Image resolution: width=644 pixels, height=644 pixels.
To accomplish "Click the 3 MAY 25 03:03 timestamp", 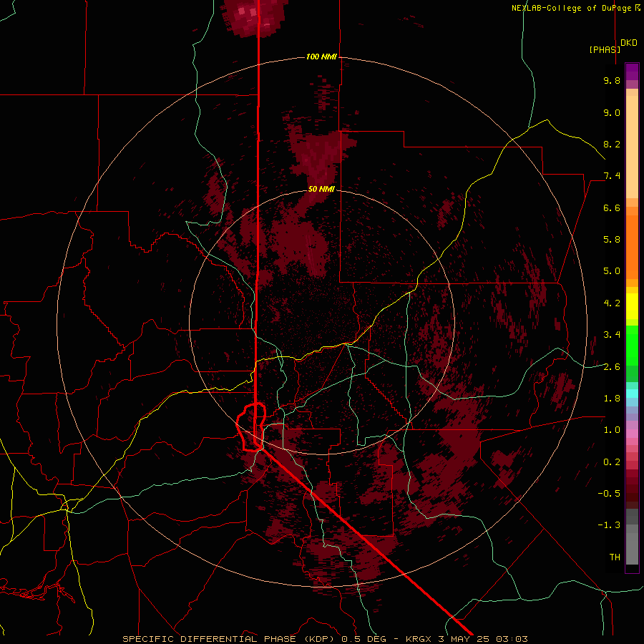I will click(x=482, y=639).
